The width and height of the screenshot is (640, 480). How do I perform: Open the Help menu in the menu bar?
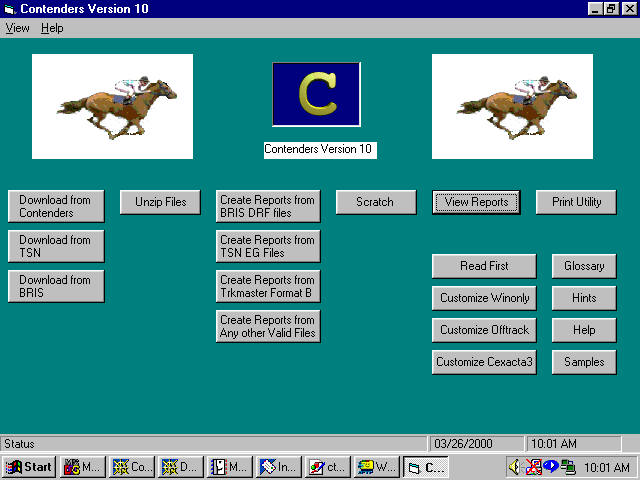52,28
